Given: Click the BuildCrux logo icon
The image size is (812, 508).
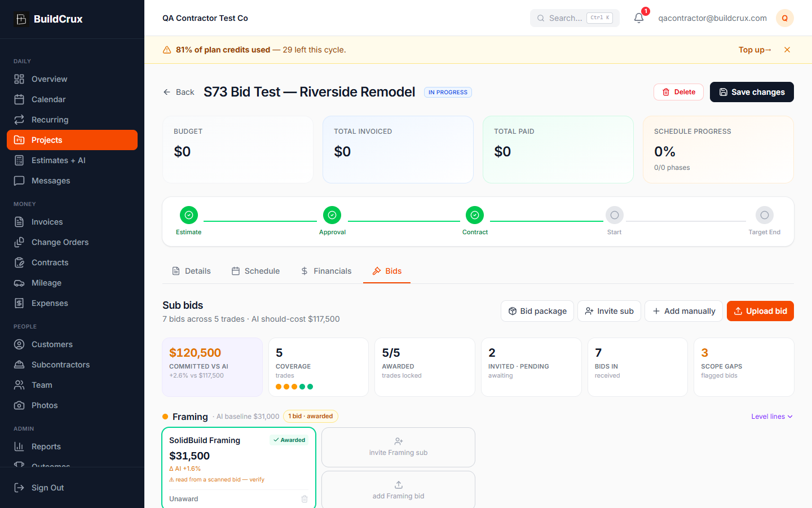Looking at the screenshot, I should tap(21, 19).
